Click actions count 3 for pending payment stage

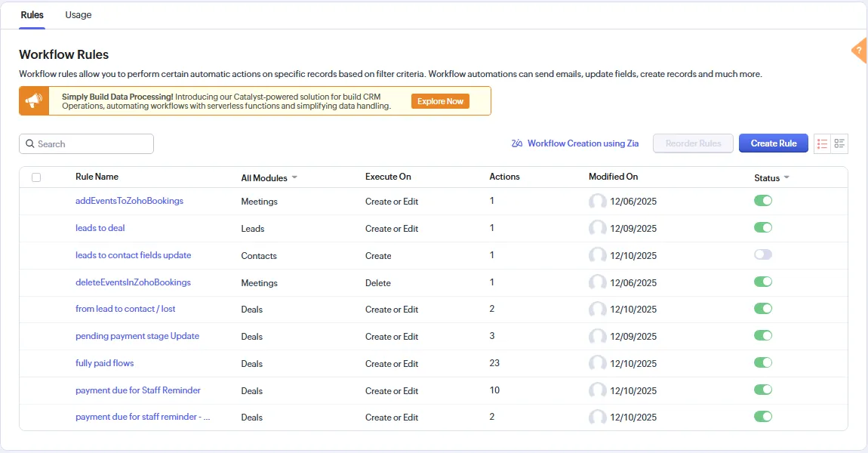pyautogui.click(x=492, y=336)
